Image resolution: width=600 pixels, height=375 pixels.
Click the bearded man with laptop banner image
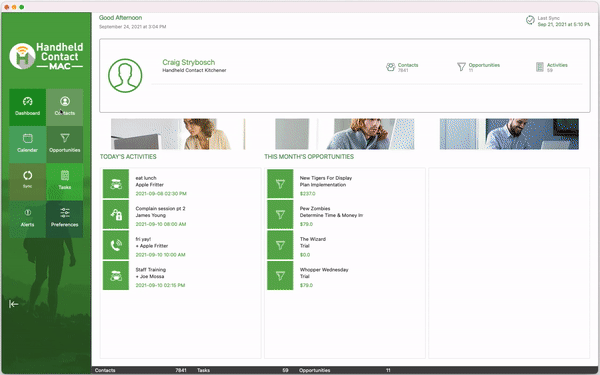(x=509, y=134)
